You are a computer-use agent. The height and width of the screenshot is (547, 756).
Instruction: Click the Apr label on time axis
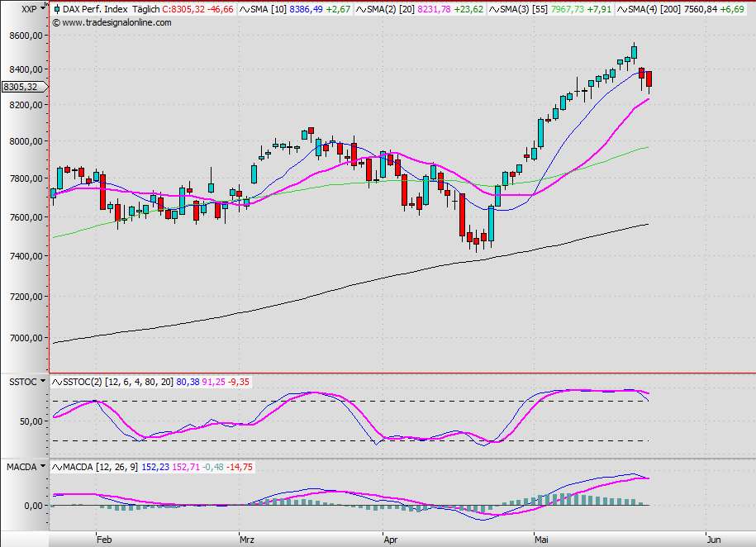(x=391, y=540)
